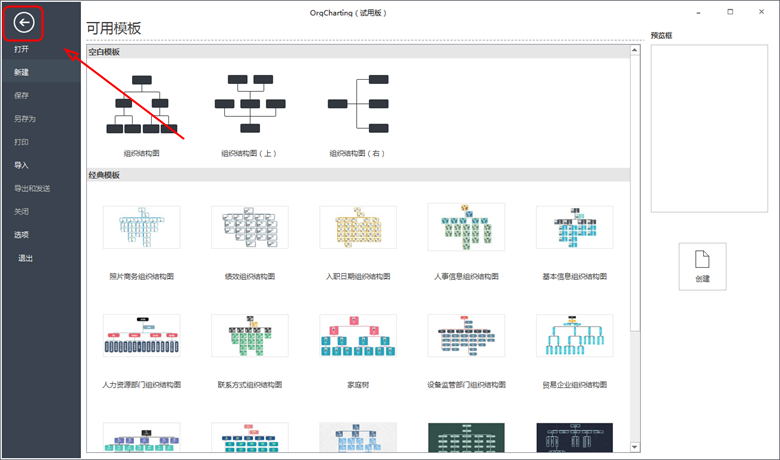
Task: Select the 基本信息组织结构图 template thumbnail
Action: click(x=575, y=227)
